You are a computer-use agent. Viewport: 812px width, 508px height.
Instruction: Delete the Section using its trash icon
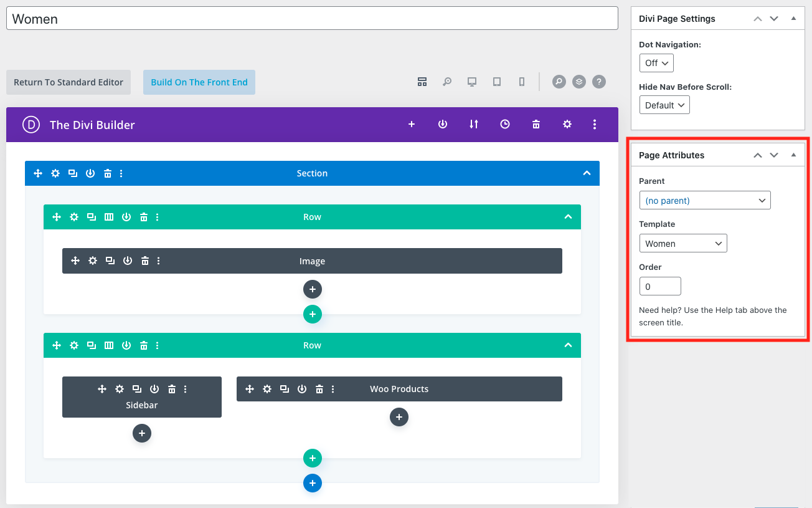108,173
